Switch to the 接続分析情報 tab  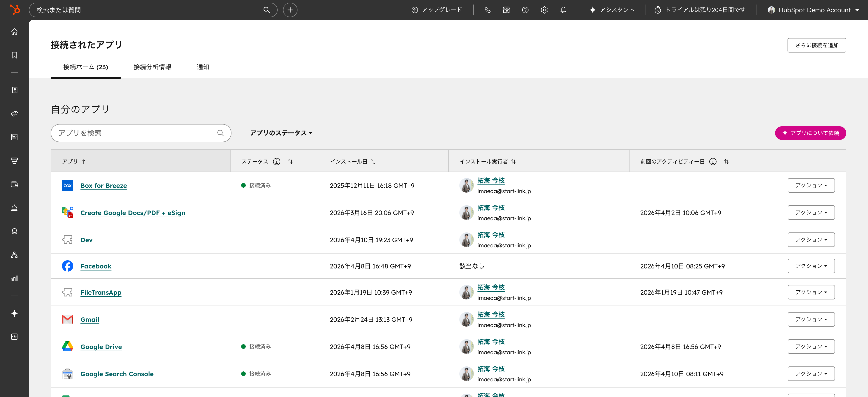[x=152, y=67]
